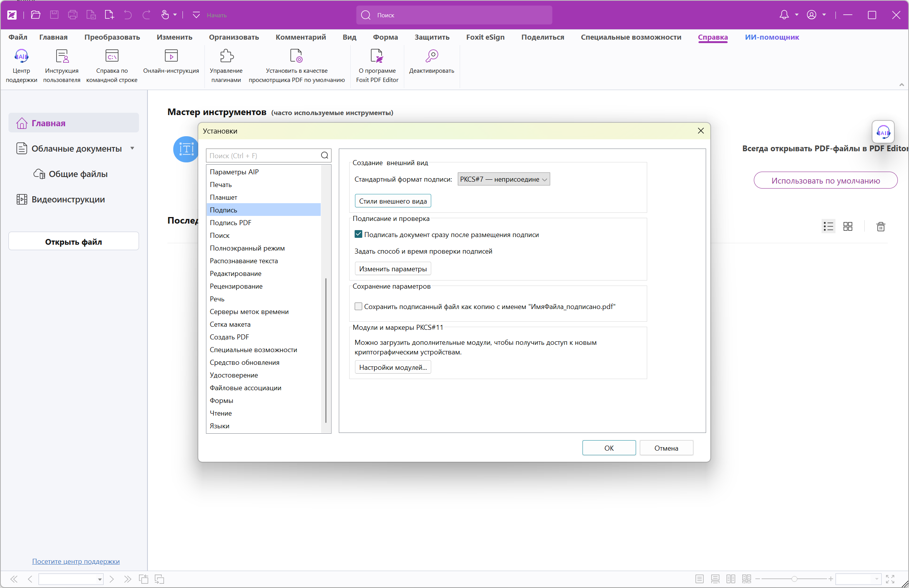Open the Защитить ribbon tab
909x588 pixels.
click(x=432, y=37)
